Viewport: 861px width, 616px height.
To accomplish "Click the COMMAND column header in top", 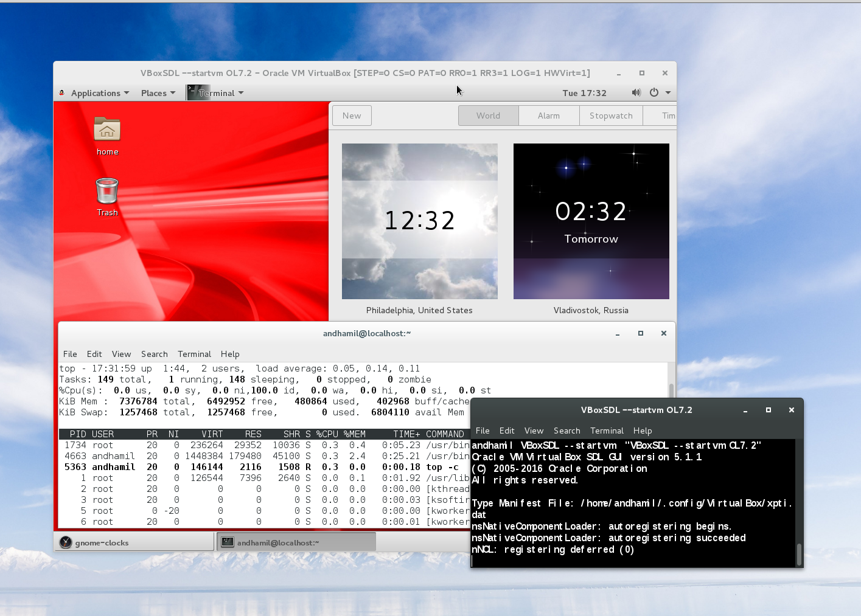I will pos(445,434).
